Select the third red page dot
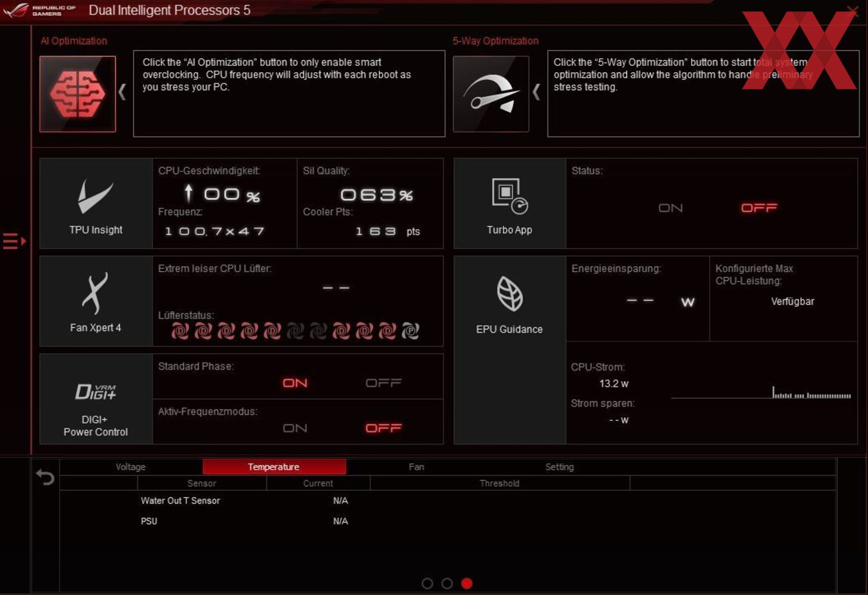Screen dimensions: 868x595 click(x=467, y=584)
